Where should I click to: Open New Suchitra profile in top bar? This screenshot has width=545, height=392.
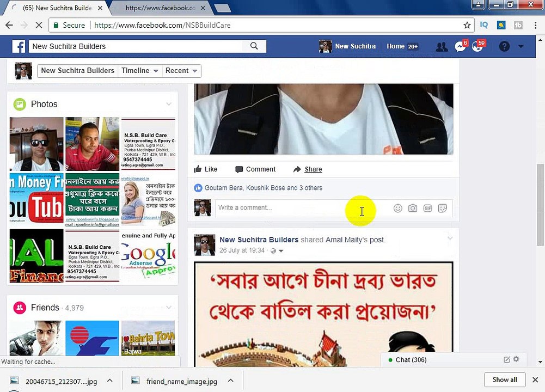tap(347, 46)
